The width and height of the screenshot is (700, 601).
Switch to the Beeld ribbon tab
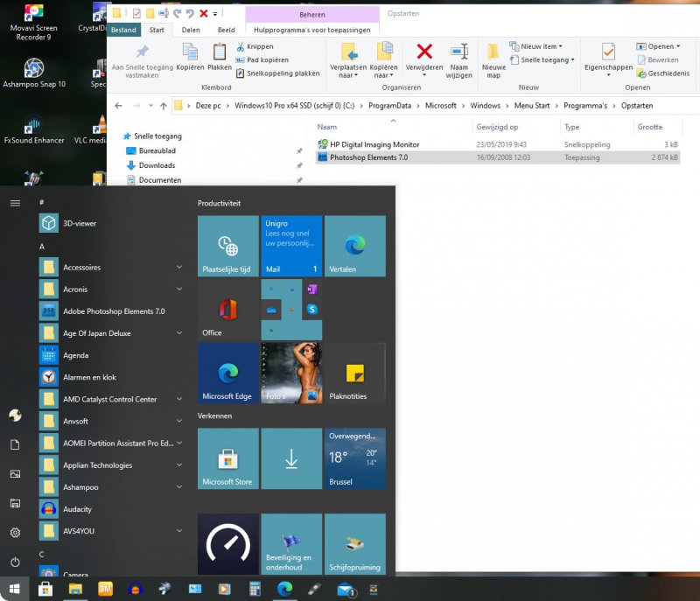pos(226,30)
